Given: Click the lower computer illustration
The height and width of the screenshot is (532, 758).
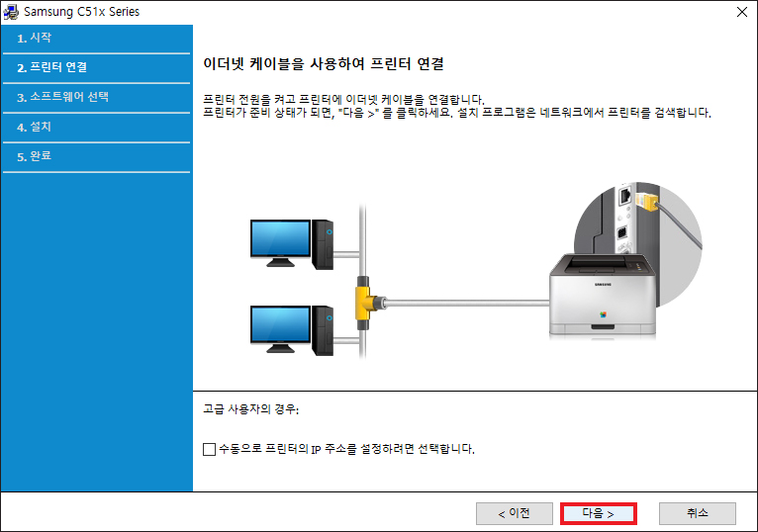Looking at the screenshot, I should pos(292,330).
